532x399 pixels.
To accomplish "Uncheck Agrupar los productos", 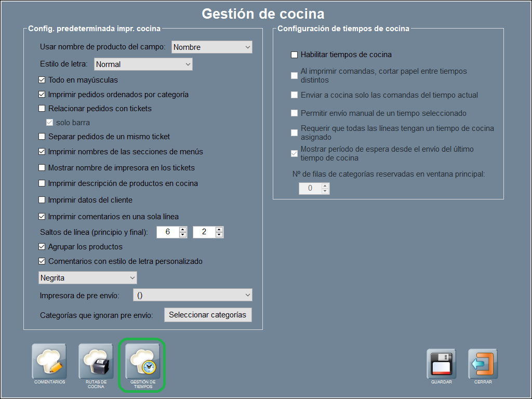I will click(42, 247).
